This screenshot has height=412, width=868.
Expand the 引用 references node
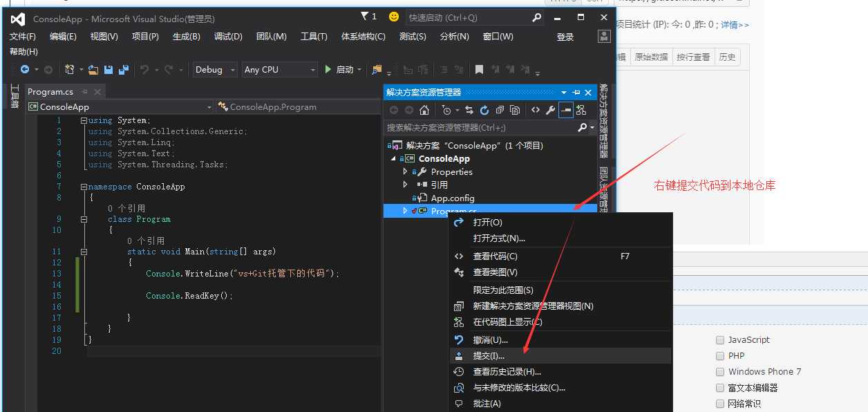(x=405, y=185)
